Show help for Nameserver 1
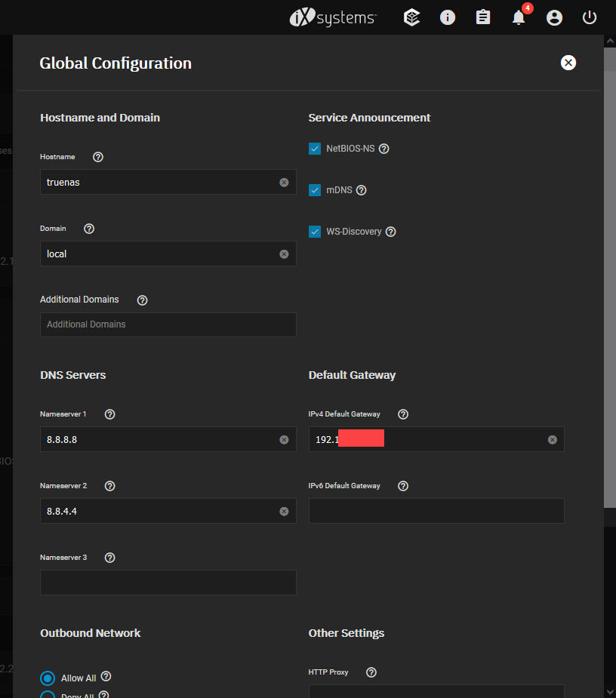The image size is (616, 698). [109, 414]
